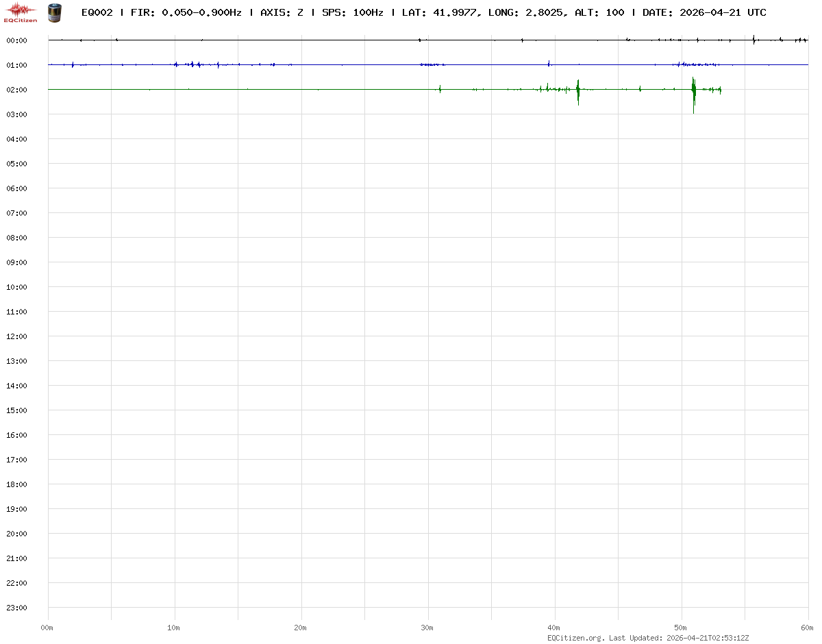Click the AXIS: Z label in the header

click(282, 12)
